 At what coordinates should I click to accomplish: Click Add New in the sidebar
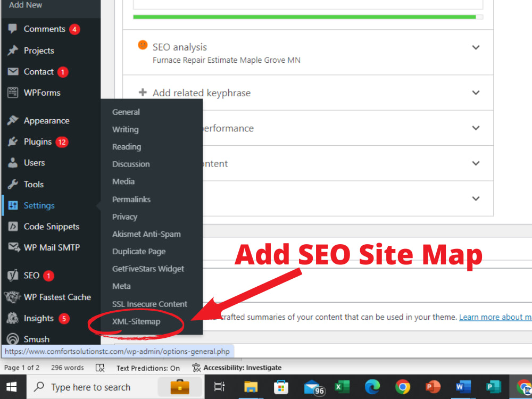26,5
